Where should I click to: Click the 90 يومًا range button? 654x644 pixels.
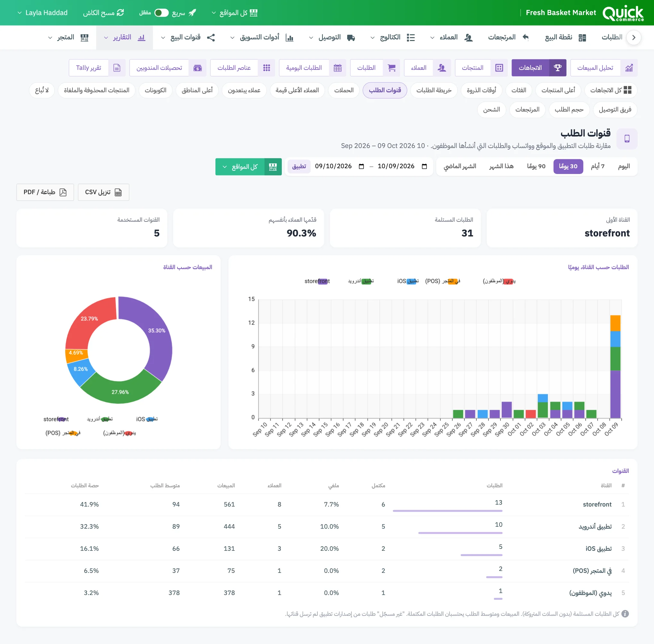pyautogui.click(x=536, y=166)
